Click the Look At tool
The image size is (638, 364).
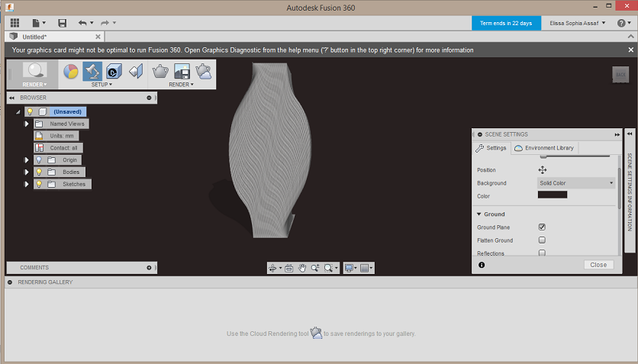pos(289,268)
